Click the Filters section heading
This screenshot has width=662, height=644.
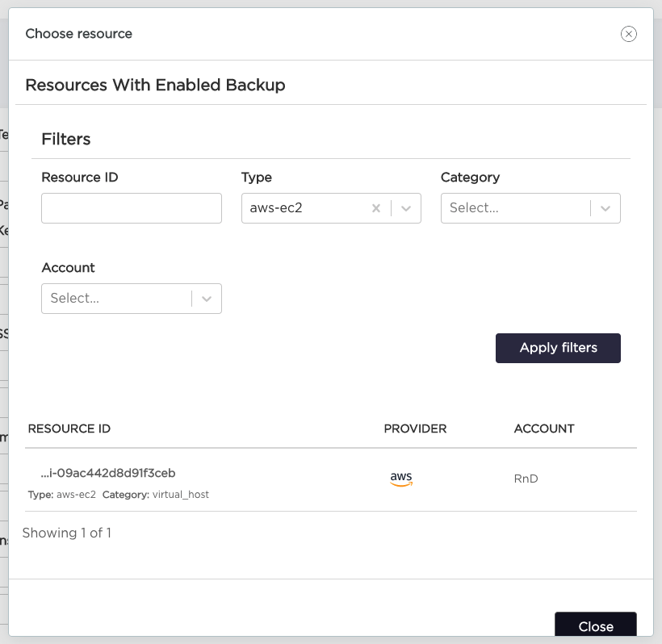[x=65, y=139]
